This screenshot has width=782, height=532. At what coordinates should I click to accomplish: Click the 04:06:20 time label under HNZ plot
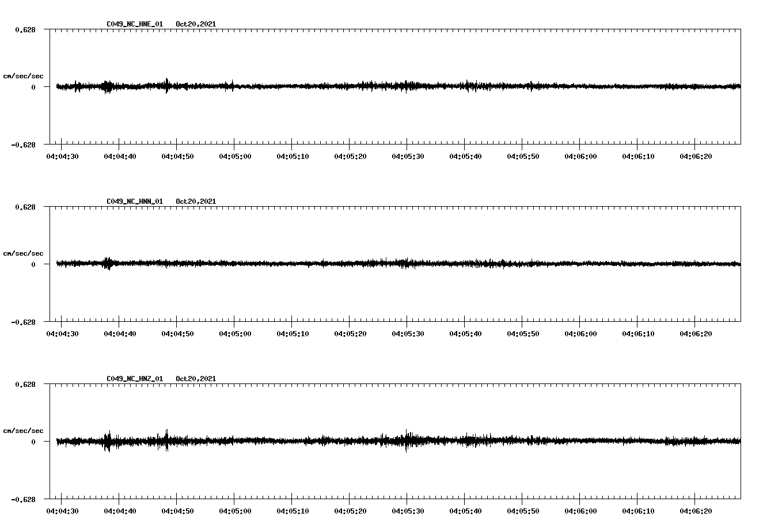[696, 511]
